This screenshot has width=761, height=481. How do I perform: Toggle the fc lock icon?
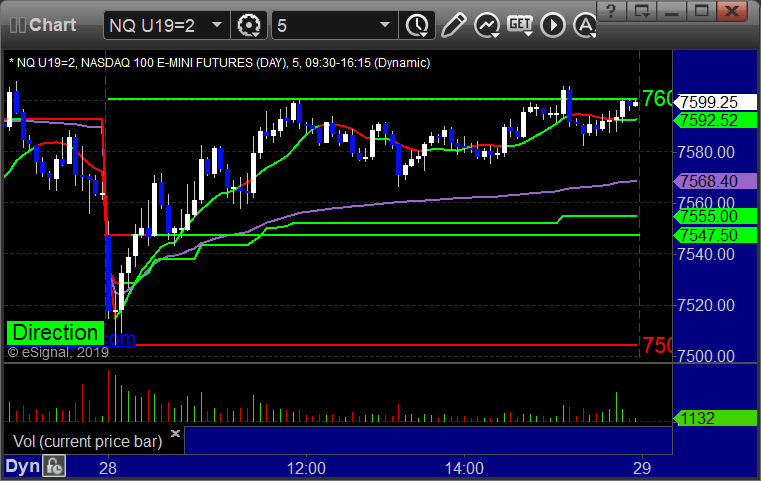click(x=54, y=466)
